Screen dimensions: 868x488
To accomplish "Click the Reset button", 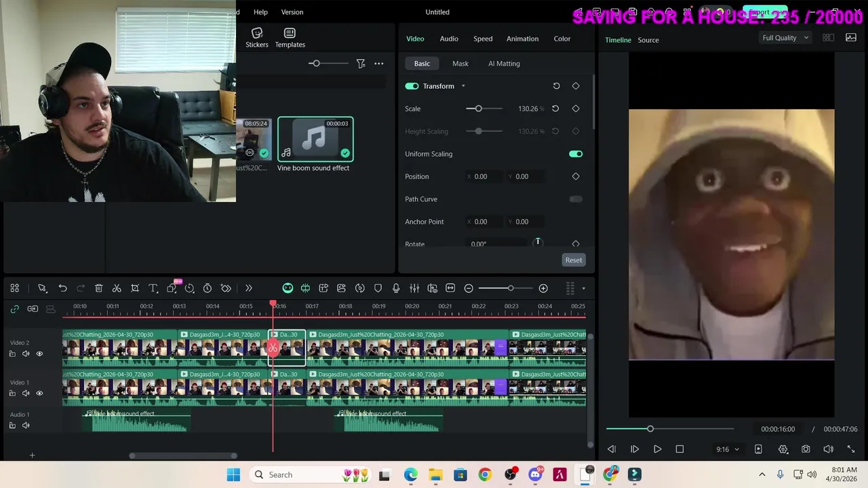I will 574,260.
